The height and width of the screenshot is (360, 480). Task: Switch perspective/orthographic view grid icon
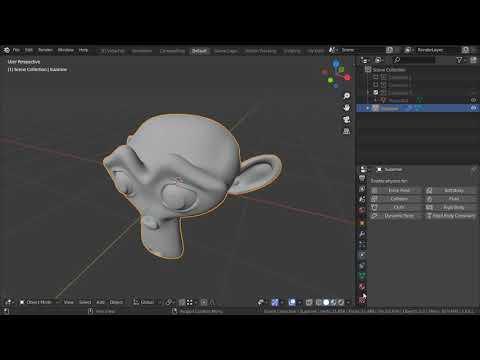pos(347,131)
